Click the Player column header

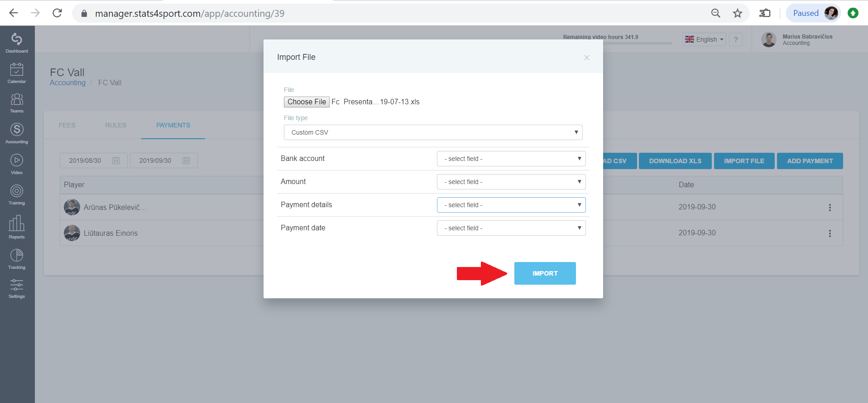[x=74, y=185]
